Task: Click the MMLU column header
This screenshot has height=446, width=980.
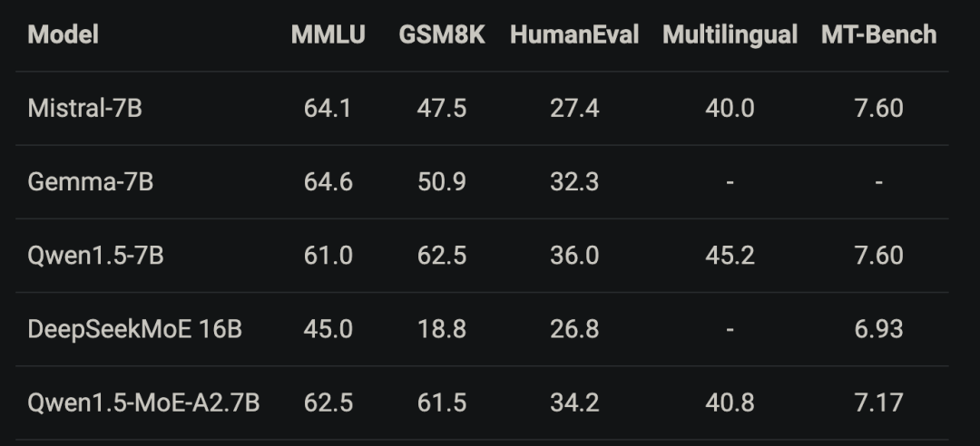Action: click(328, 35)
